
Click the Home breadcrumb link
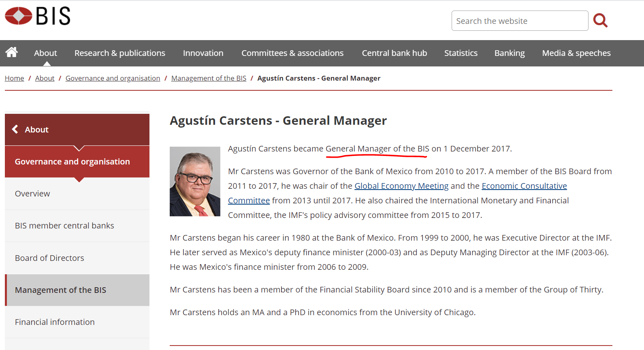point(14,78)
